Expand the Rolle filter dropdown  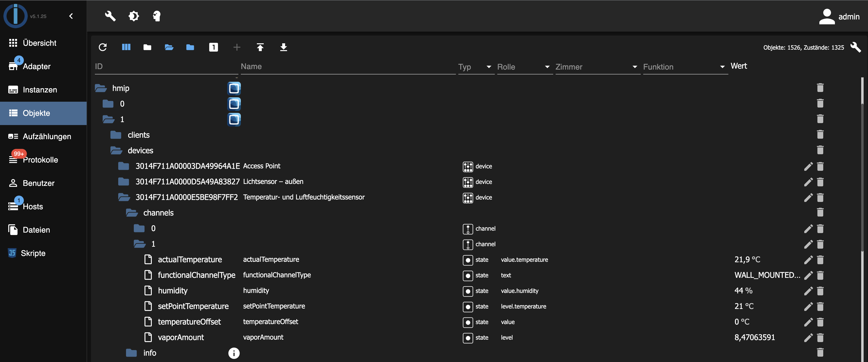click(x=546, y=66)
